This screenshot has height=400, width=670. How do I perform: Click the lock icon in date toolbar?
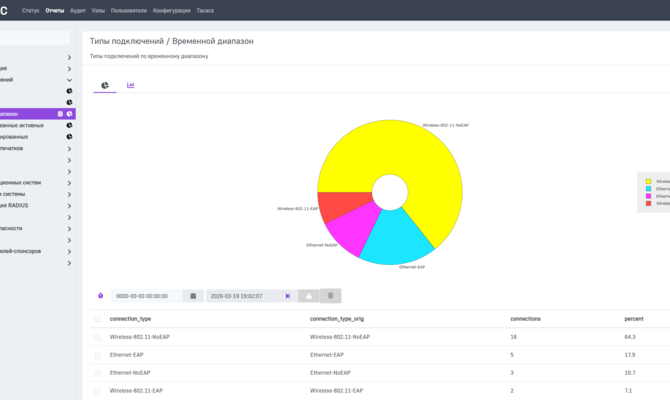[x=309, y=296]
